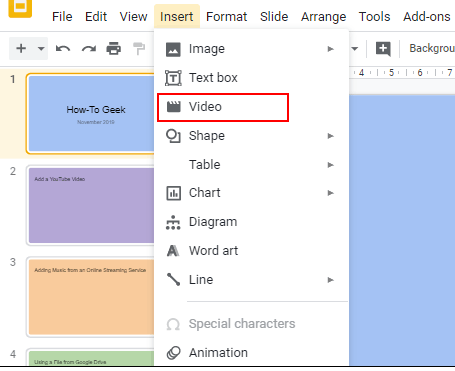Screen dimensions: 455x371
Task: Choose Shape in Insert menu
Action: tap(251, 136)
